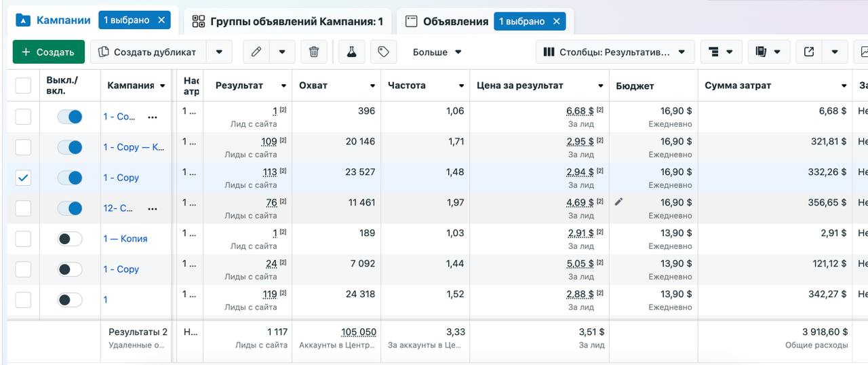The image size is (868, 365).
Task: Switch to the 'Группы объявлений' tab
Action: coord(288,21)
